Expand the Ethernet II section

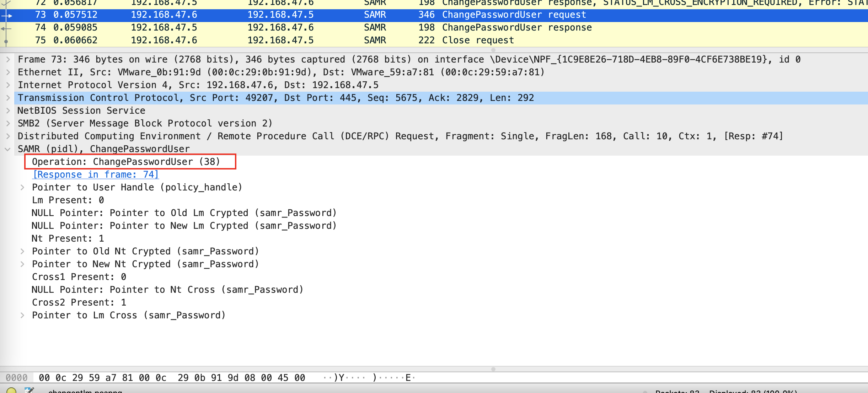tap(8, 72)
